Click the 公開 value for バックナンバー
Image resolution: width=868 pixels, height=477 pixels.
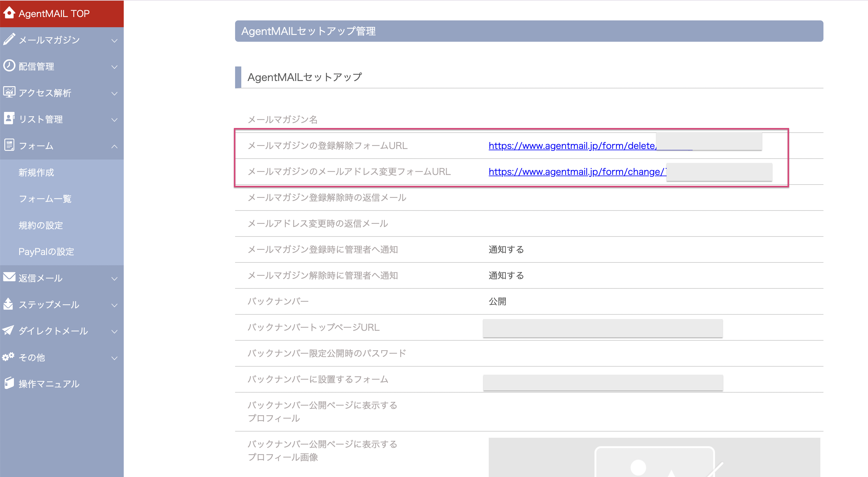[497, 301]
